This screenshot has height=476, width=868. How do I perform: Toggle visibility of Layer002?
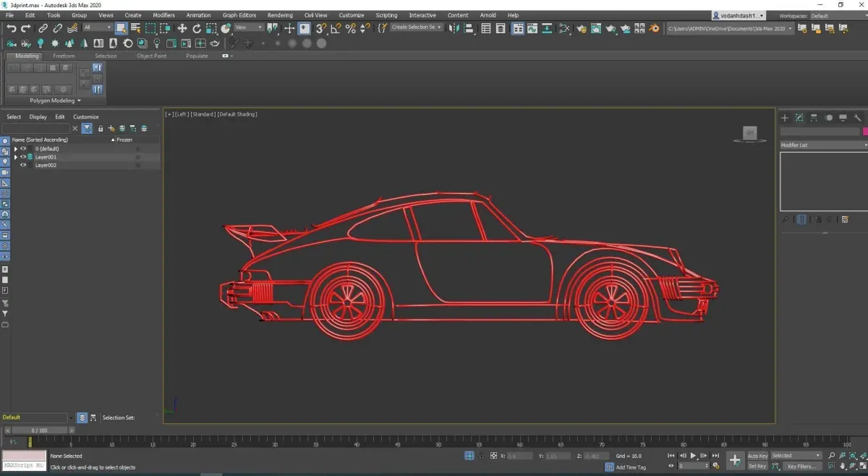[23, 165]
